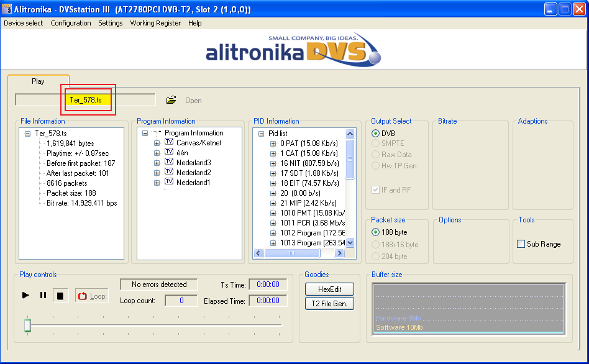Toggle the IF and RF checkbox
The image size is (589, 364).
(x=375, y=189)
